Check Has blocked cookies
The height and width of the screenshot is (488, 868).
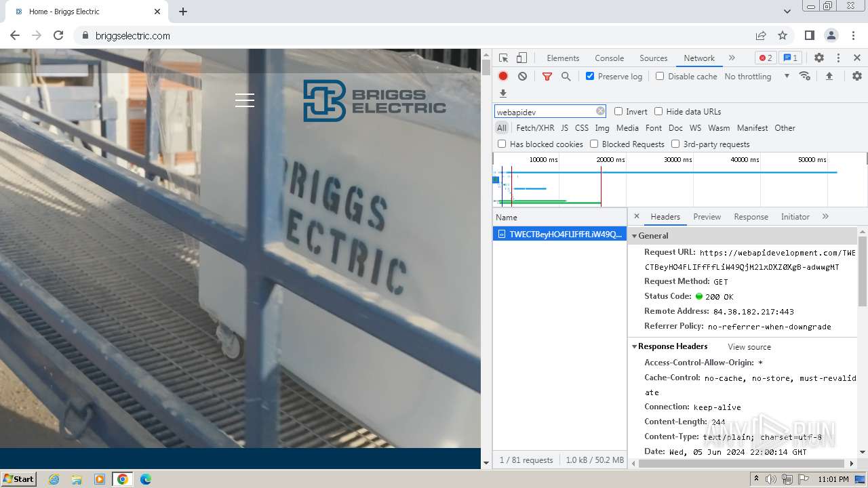pyautogui.click(x=502, y=144)
